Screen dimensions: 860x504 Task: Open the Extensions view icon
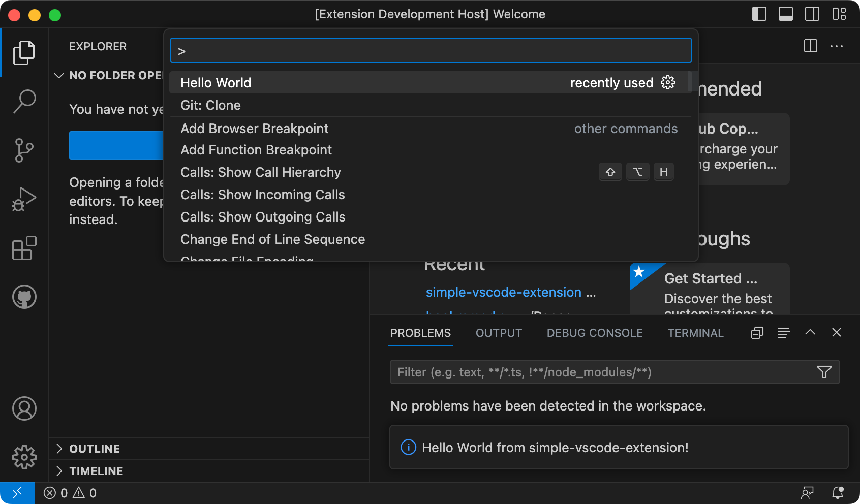point(24,248)
